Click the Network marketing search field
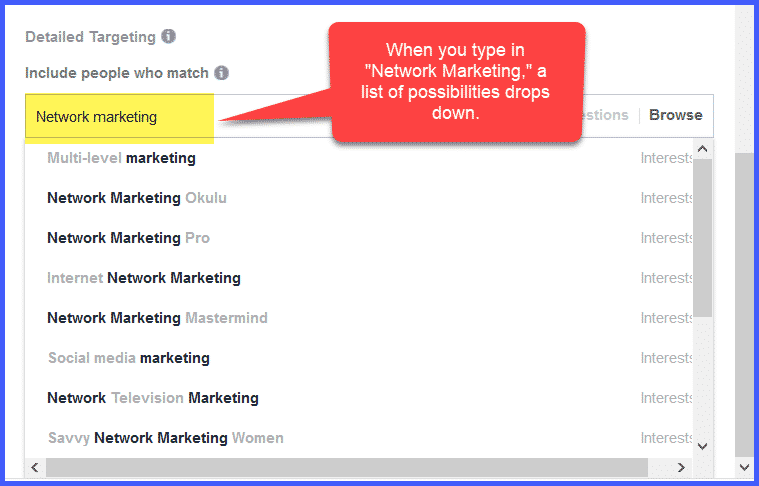The width and height of the screenshot is (759, 486). coord(120,117)
